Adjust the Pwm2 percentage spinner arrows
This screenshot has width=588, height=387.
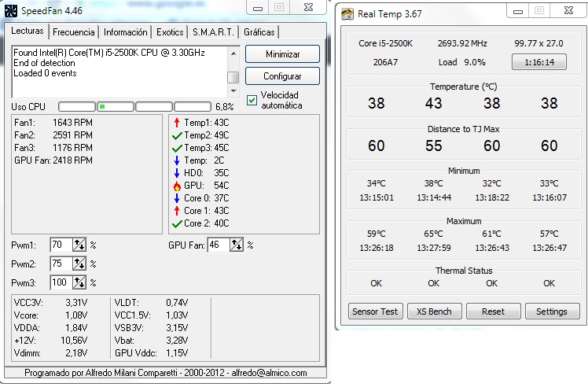(79, 264)
